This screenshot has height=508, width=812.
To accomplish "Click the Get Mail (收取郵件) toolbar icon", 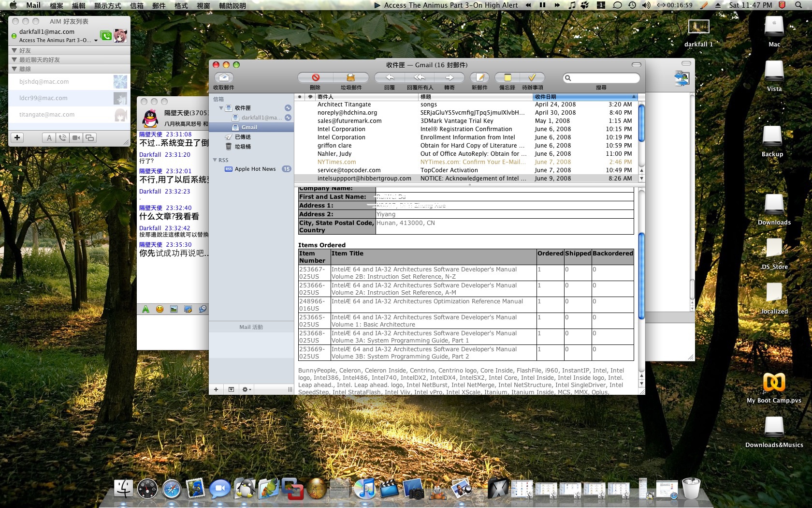I will point(223,77).
